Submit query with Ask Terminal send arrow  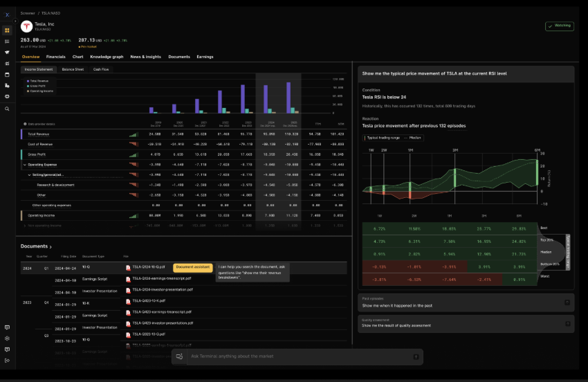pos(416,357)
